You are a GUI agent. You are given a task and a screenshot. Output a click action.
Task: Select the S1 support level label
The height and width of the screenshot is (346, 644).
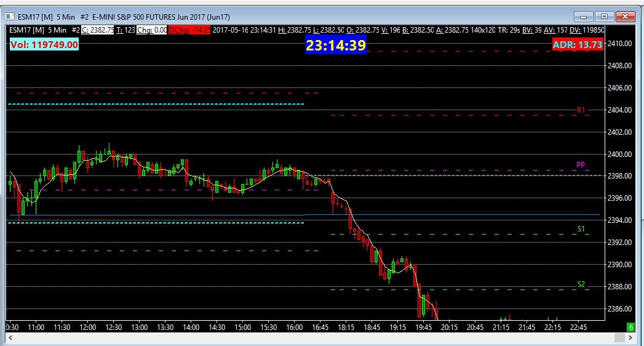[581, 229]
